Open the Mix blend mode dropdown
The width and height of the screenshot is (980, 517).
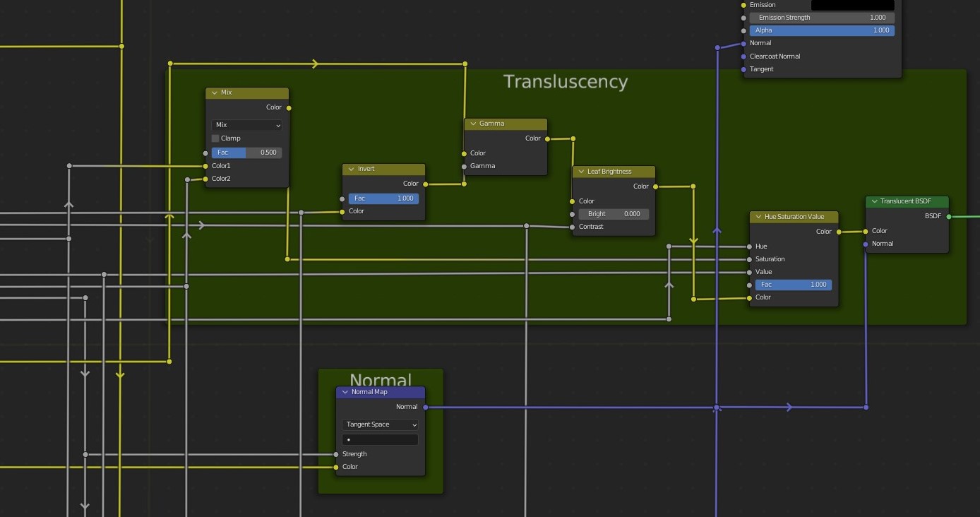pyautogui.click(x=246, y=125)
